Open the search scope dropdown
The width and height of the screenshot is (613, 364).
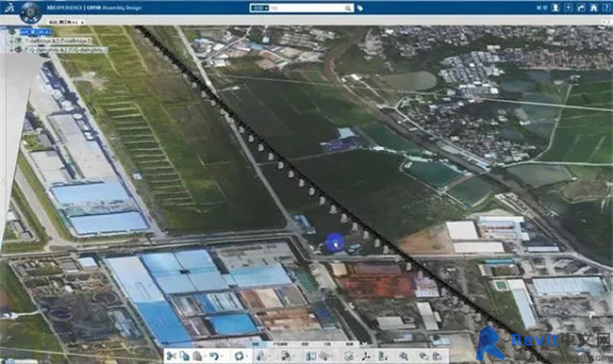point(259,8)
